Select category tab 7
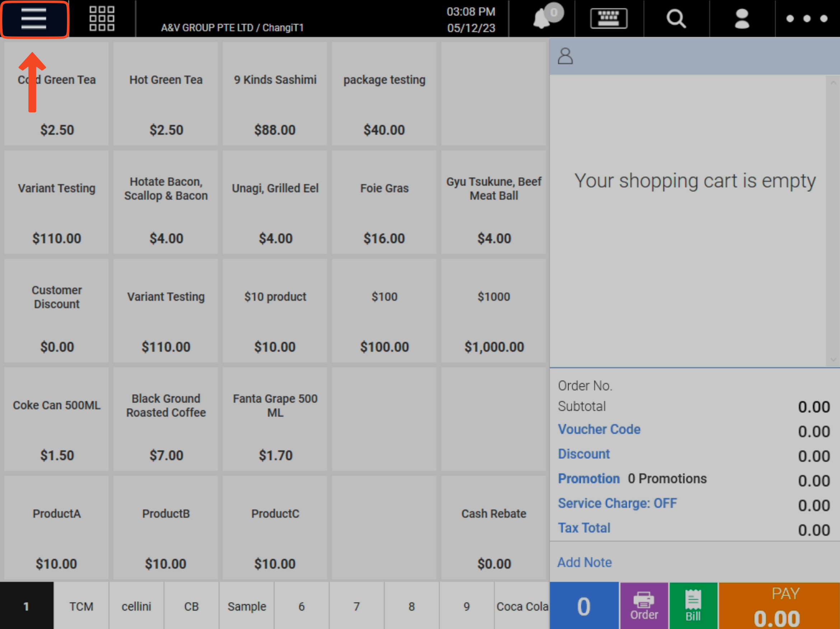The image size is (840, 629). click(356, 605)
